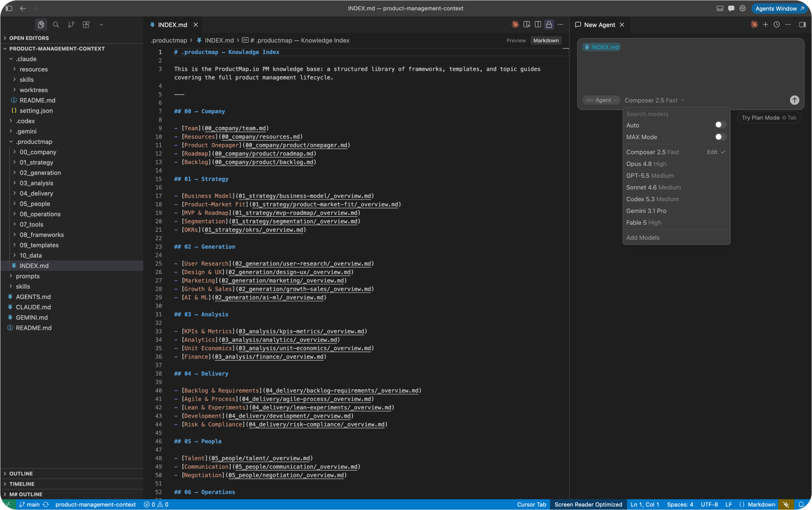Click the Cursor status icon beside Markdown
This screenshot has height=510, width=812.
(786, 504)
